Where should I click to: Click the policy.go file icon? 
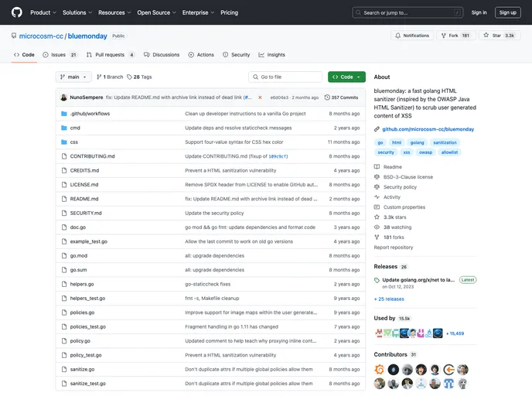tap(63, 341)
